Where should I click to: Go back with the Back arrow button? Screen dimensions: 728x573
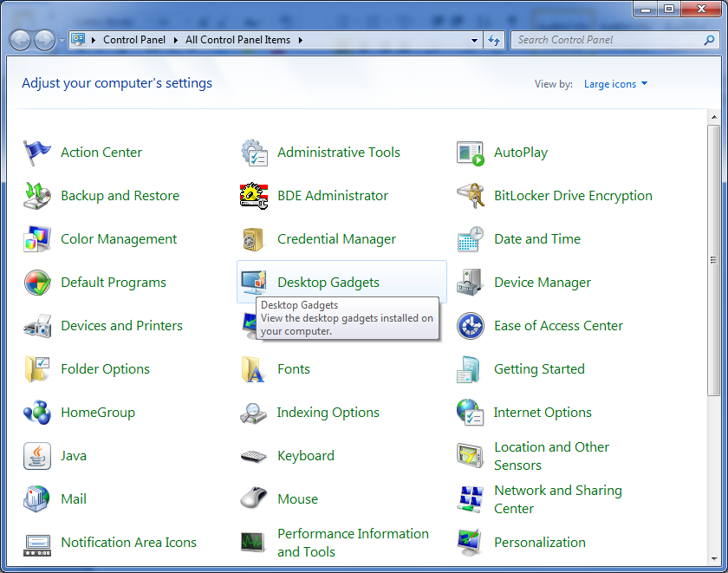click(x=21, y=41)
